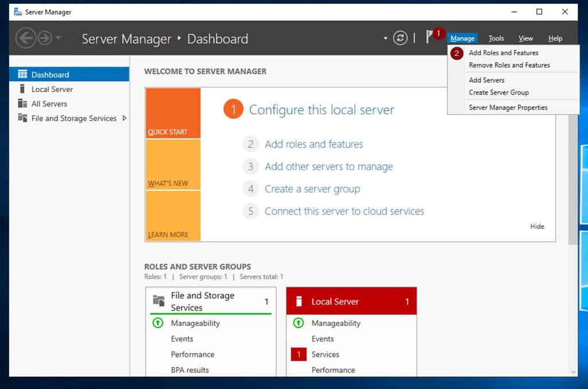This screenshot has width=588, height=389.
Task: Click the refresh dashboard icon
Action: (x=400, y=38)
